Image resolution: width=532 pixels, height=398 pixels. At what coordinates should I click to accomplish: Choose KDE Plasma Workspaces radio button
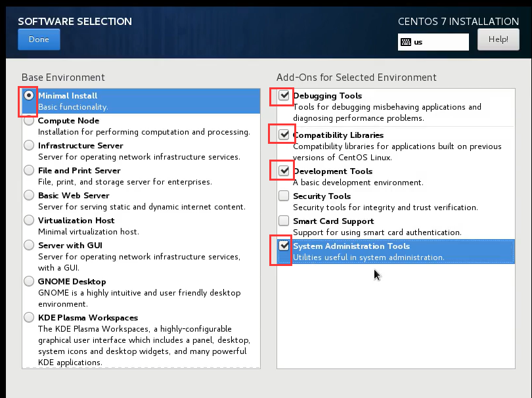(x=29, y=317)
